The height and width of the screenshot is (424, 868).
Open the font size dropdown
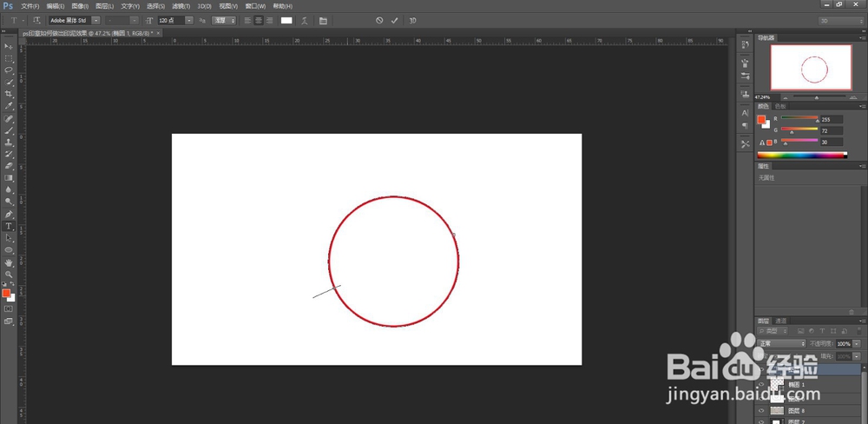point(189,21)
